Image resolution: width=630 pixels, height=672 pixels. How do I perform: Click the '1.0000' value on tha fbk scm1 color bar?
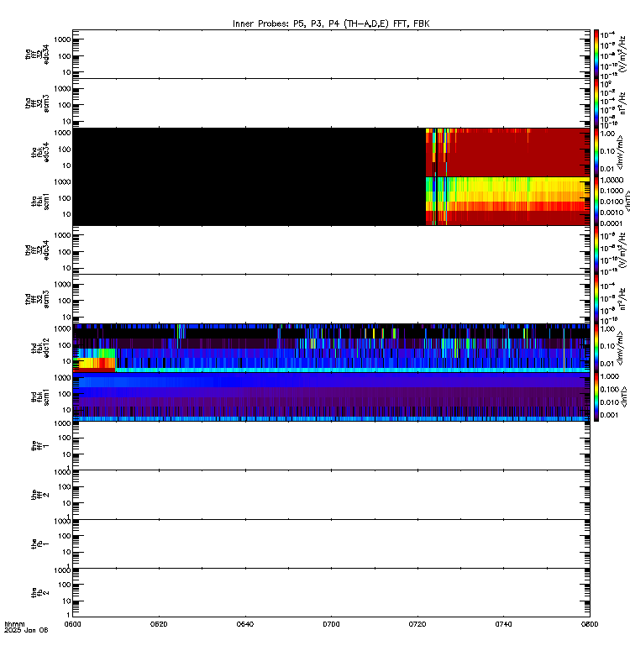coord(612,181)
